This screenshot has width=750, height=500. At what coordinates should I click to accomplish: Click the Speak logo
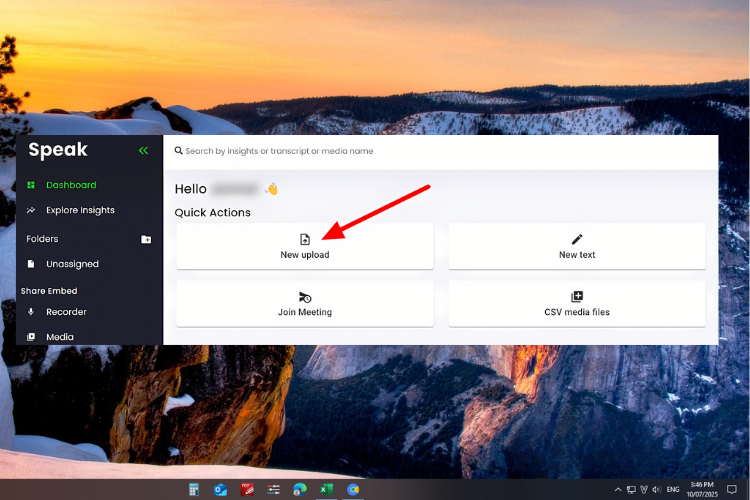coord(58,150)
